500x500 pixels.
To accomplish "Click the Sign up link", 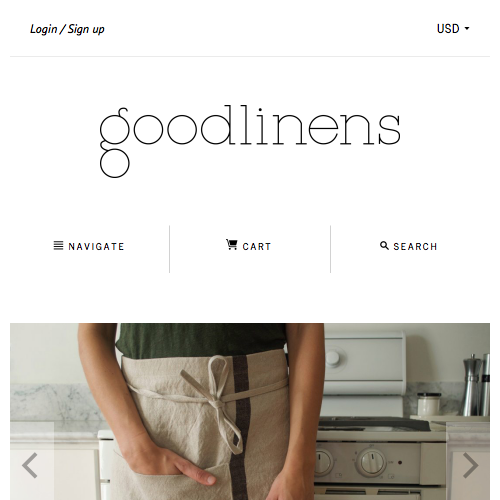I will [86, 29].
